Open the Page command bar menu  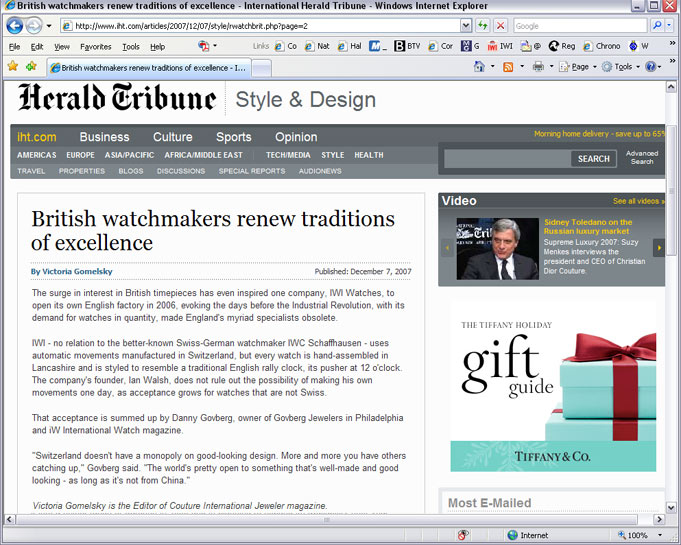pyautogui.click(x=578, y=67)
